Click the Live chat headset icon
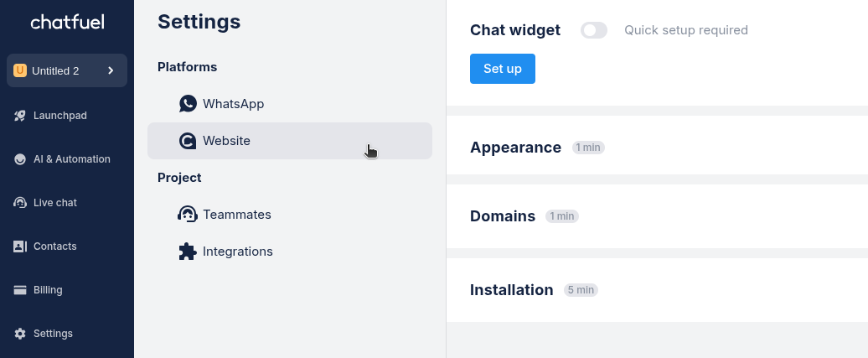Screen dimensions: 868x358 20,203
